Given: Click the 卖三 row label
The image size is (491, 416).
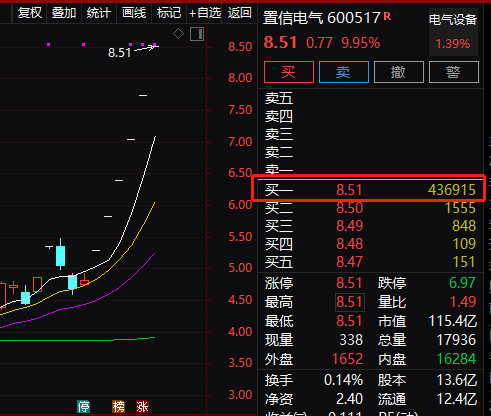Looking at the screenshot, I should 279,134.
